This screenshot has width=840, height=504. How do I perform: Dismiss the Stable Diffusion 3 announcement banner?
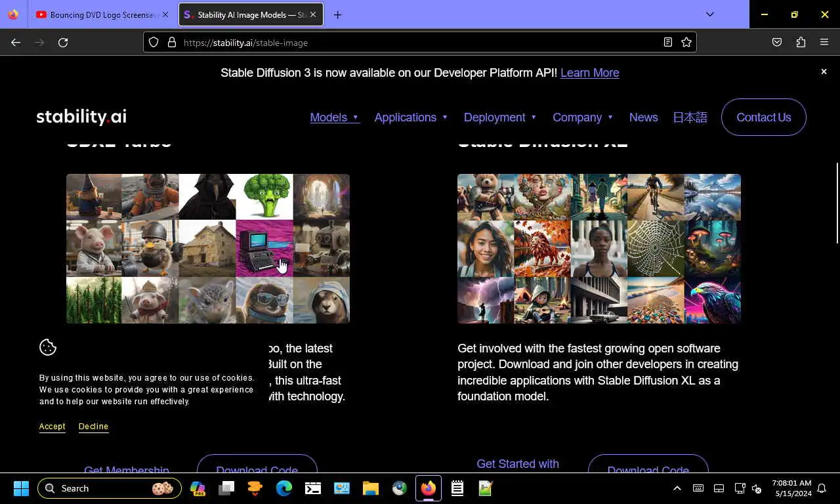824,72
